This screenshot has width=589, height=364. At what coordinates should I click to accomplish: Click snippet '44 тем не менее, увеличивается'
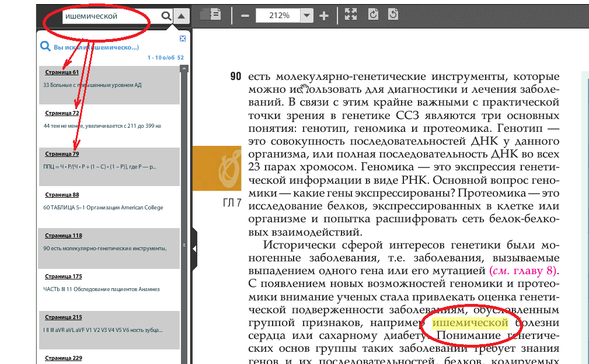coord(102,126)
